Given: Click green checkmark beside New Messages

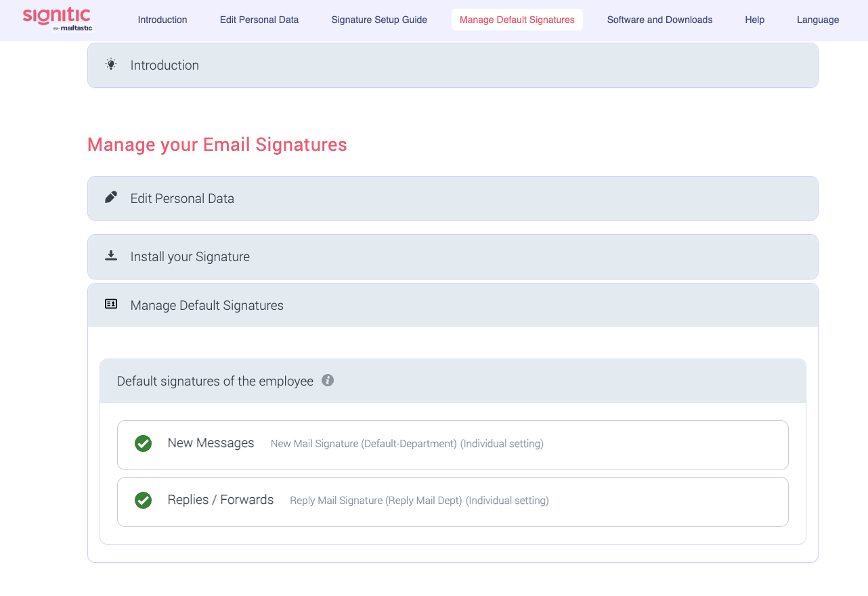Looking at the screenshot, I should point(143,444).
